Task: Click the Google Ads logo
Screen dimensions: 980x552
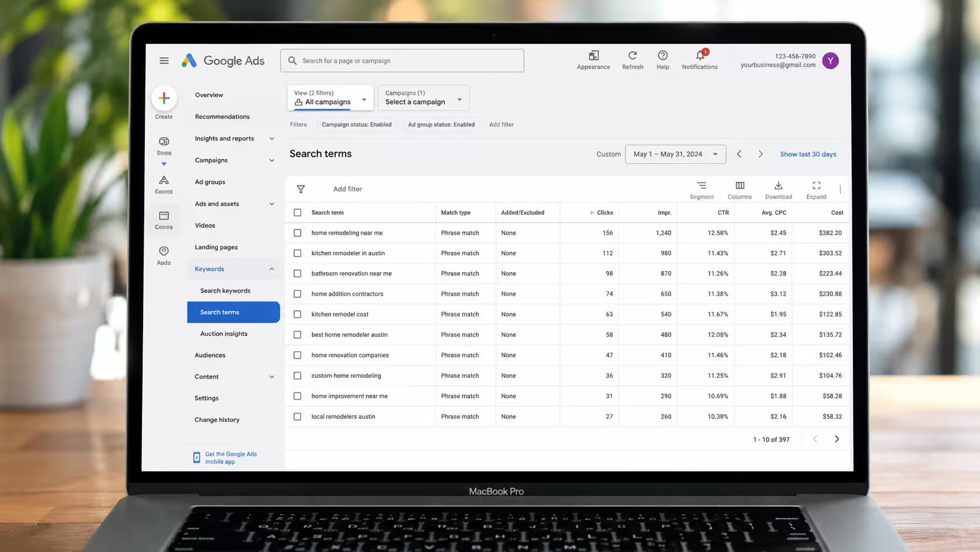Action: click(223, 60)
